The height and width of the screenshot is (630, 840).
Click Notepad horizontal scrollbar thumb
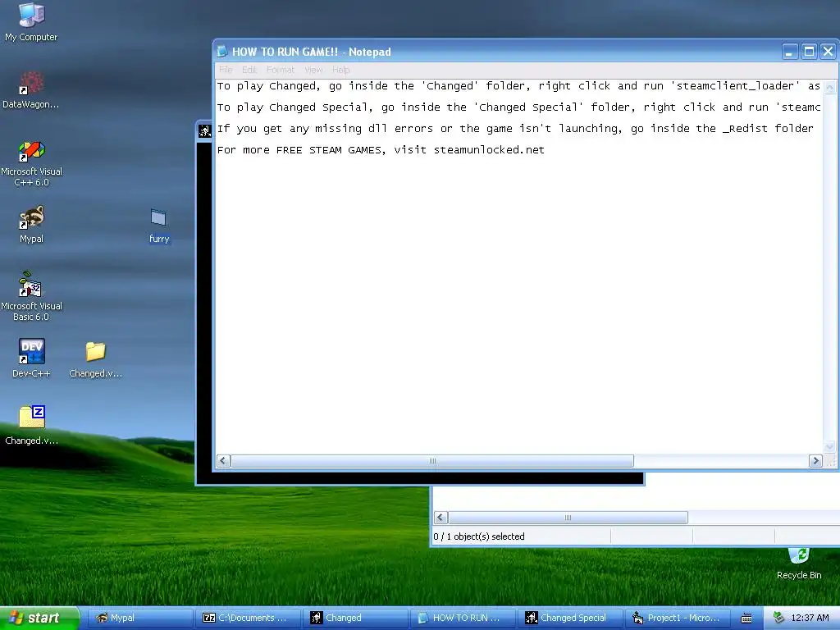point(432,461)
